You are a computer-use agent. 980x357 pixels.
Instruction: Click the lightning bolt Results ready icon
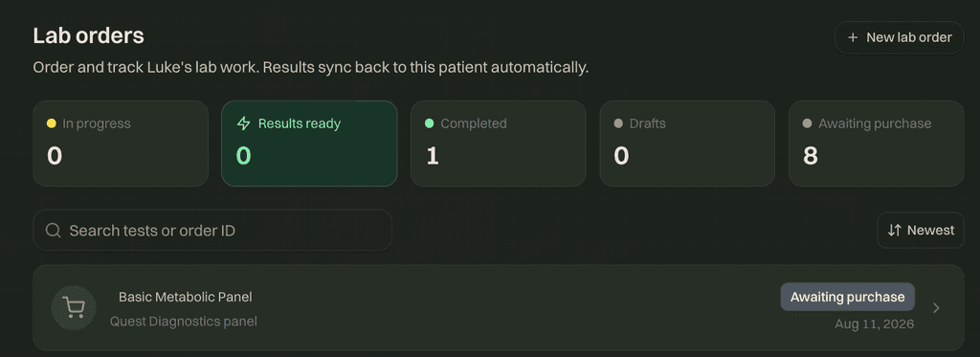click(244, 123)
